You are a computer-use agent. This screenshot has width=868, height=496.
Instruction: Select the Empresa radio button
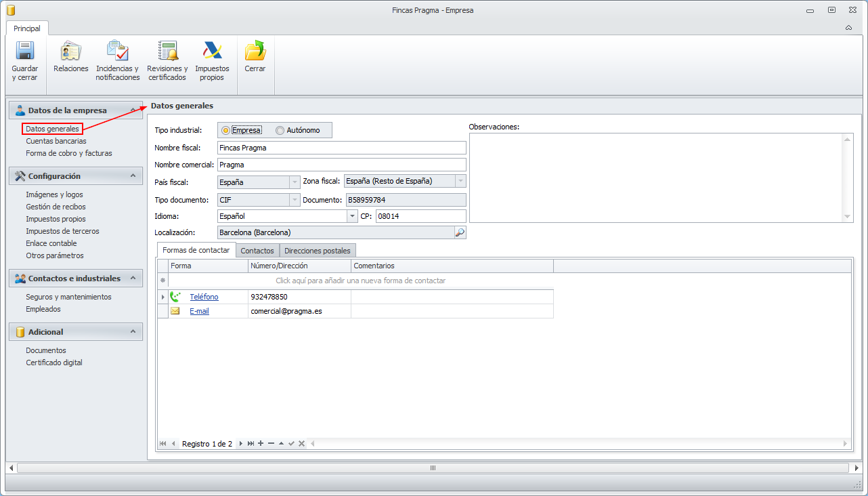(226, 130)
